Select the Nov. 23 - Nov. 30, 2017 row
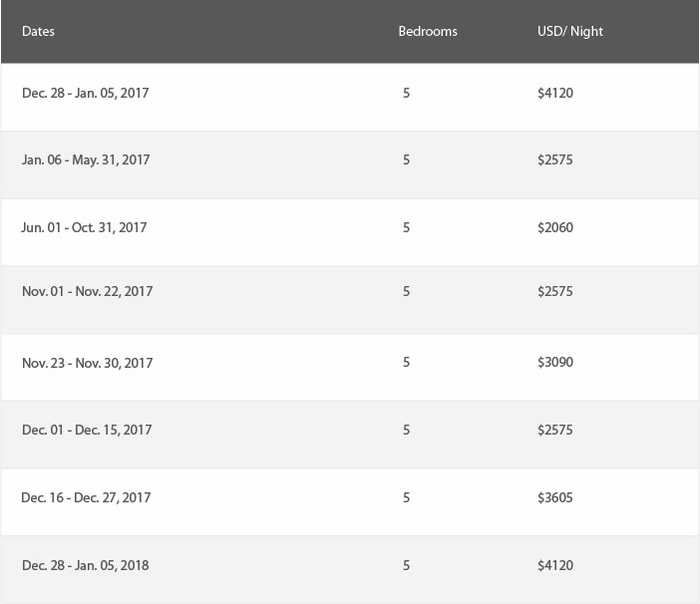 pyautogui.click(x=350, y=367)
